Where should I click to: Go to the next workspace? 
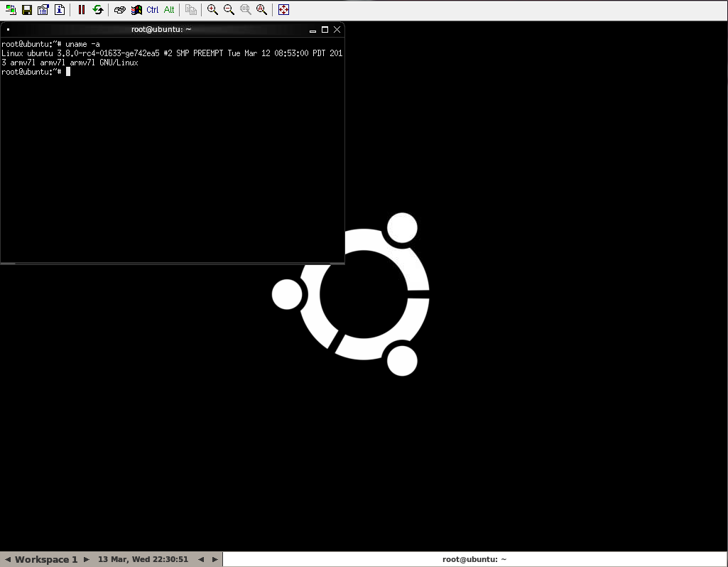pyautogui.click(x=87, y=560)
